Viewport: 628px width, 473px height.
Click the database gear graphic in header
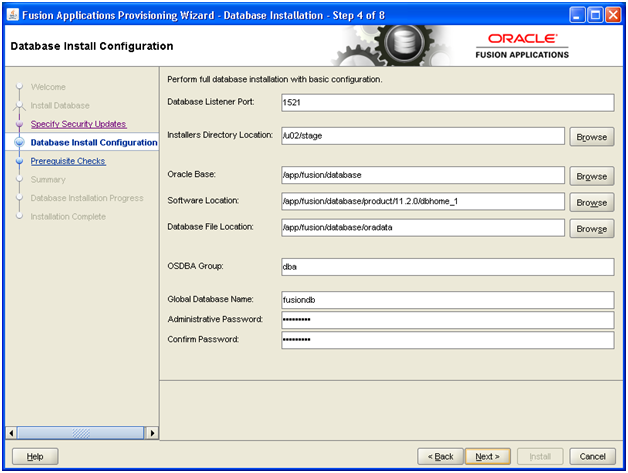point(391,45)
